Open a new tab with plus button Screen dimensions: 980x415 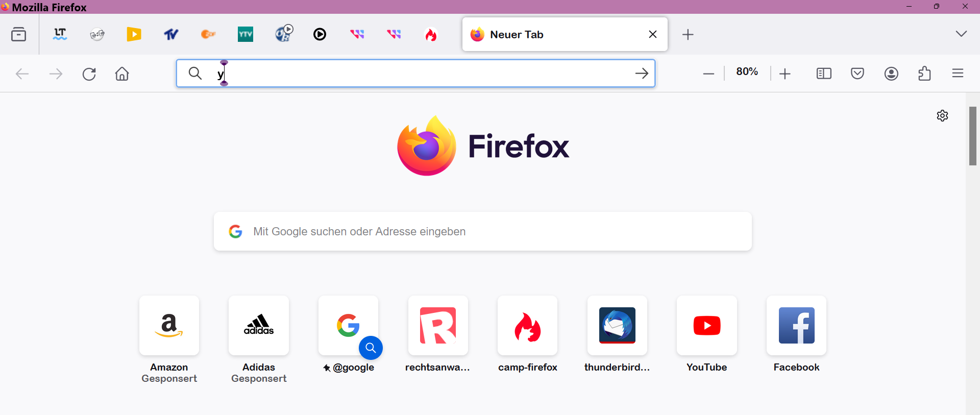[x=688, y=34]
